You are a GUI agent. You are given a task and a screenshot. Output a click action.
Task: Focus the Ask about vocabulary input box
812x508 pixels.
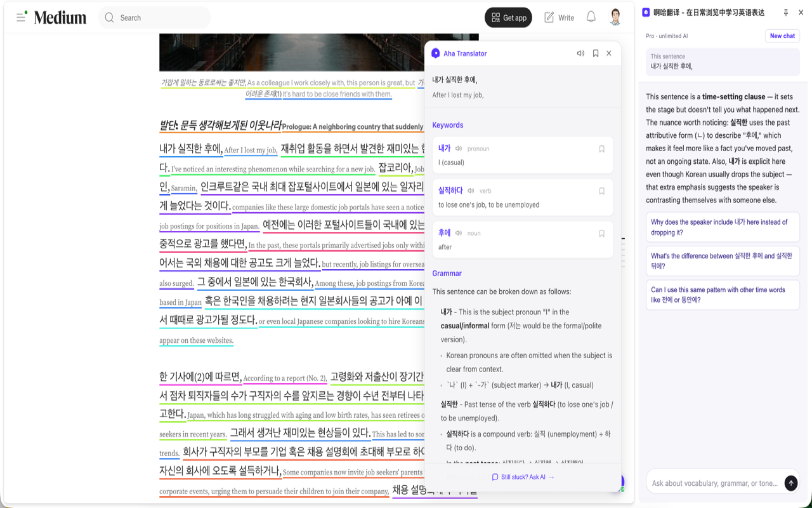(715, 483)
